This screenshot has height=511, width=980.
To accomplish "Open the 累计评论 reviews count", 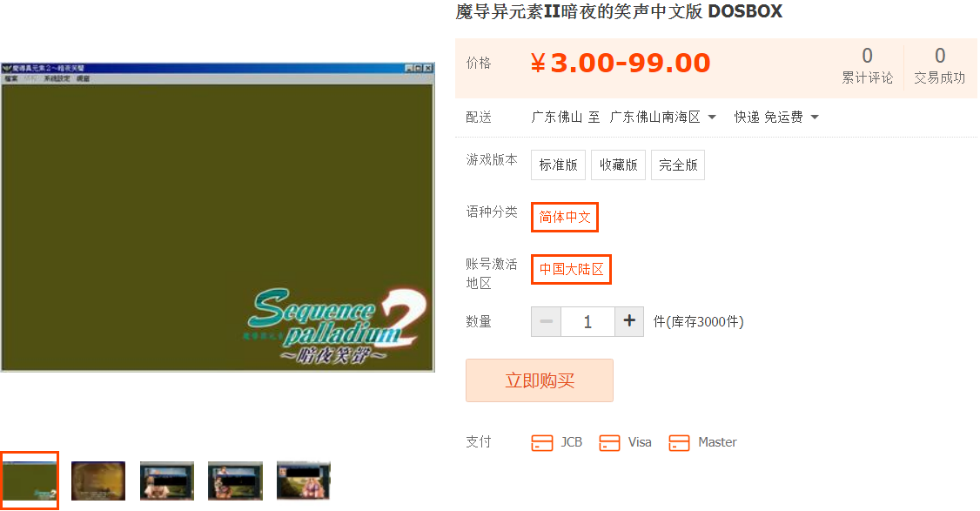I will [x=867, y=65].
